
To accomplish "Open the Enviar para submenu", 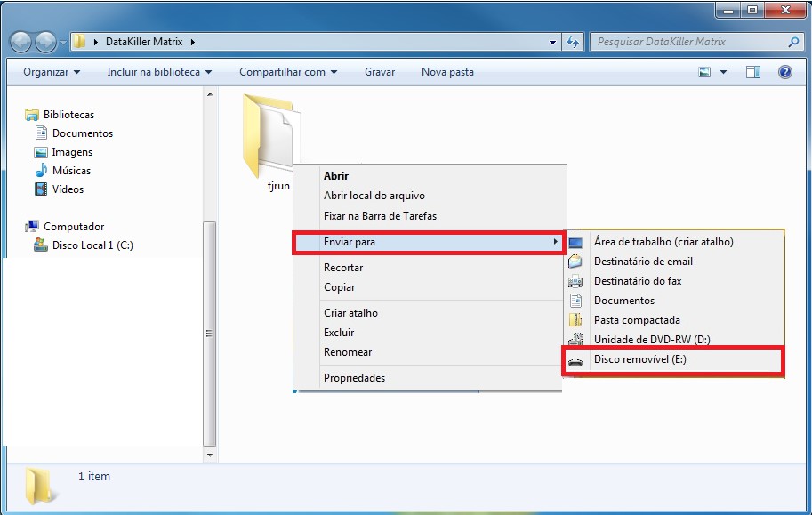I will [428, 242].
